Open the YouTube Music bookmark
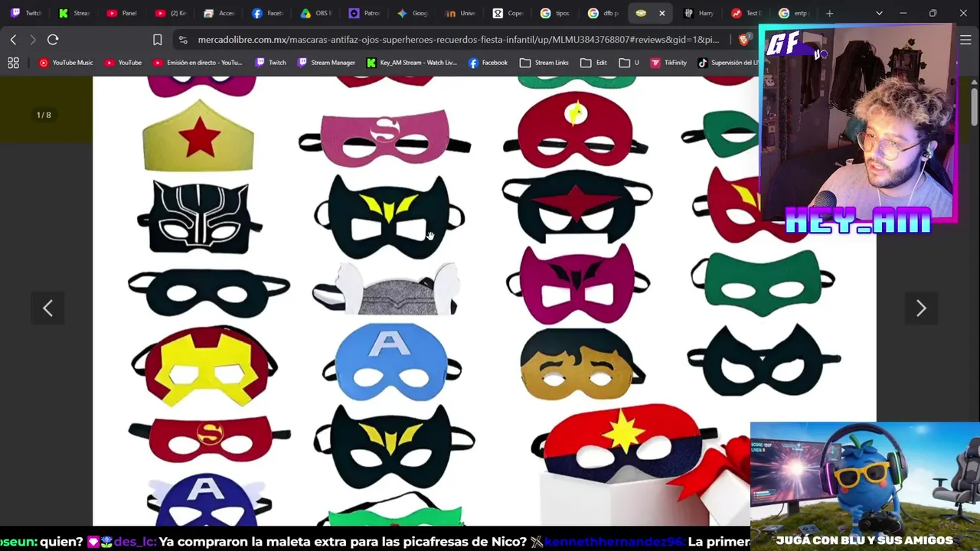Screen dimensions: 980x551 tap(66, 63)
